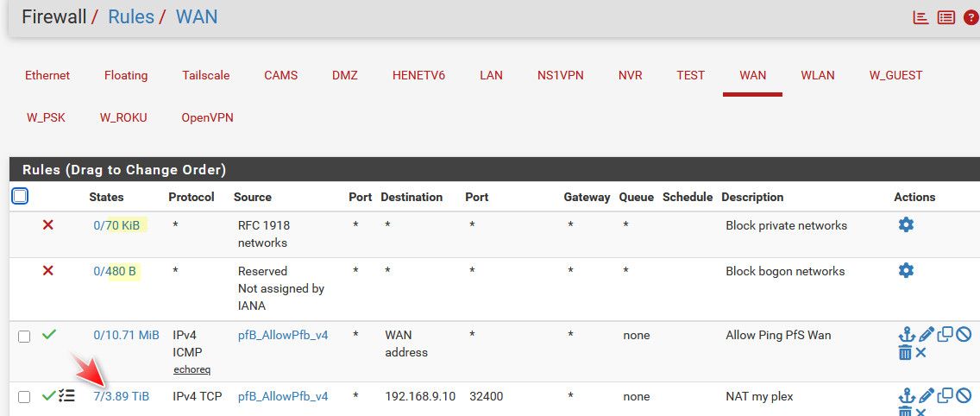Open the firewall log list icon
This screenshot has width=980, height=416.
946,17
